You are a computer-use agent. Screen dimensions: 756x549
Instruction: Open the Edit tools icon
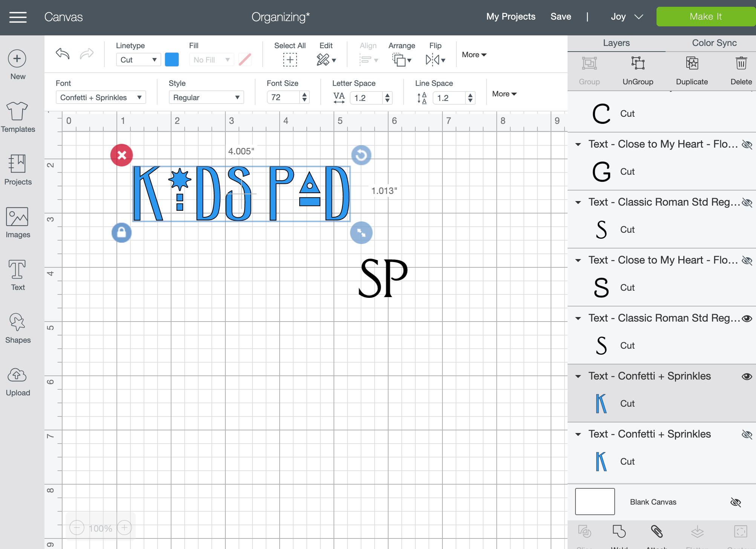pyautogui.click(x=326, y=59)
